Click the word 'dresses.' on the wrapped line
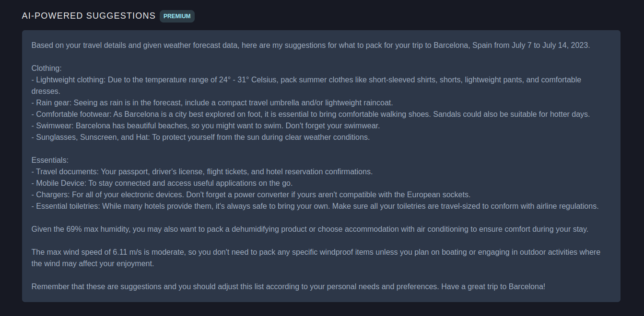 (46, 91)
